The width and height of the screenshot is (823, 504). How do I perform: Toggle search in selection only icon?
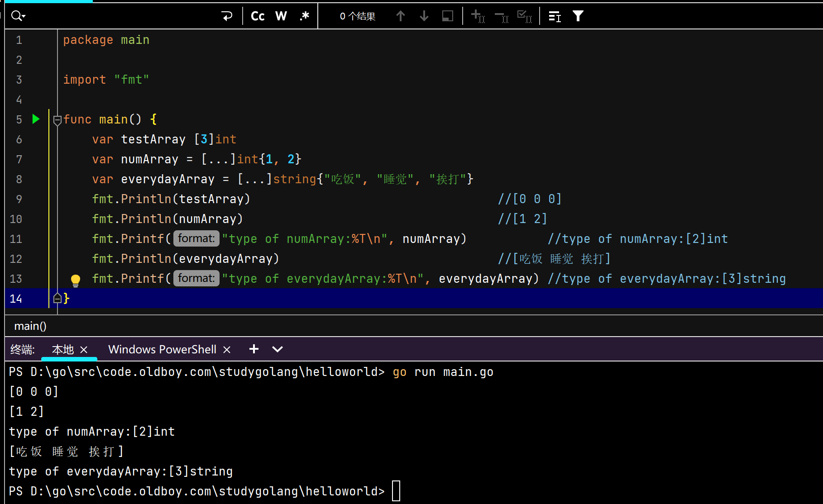point(448,16)
